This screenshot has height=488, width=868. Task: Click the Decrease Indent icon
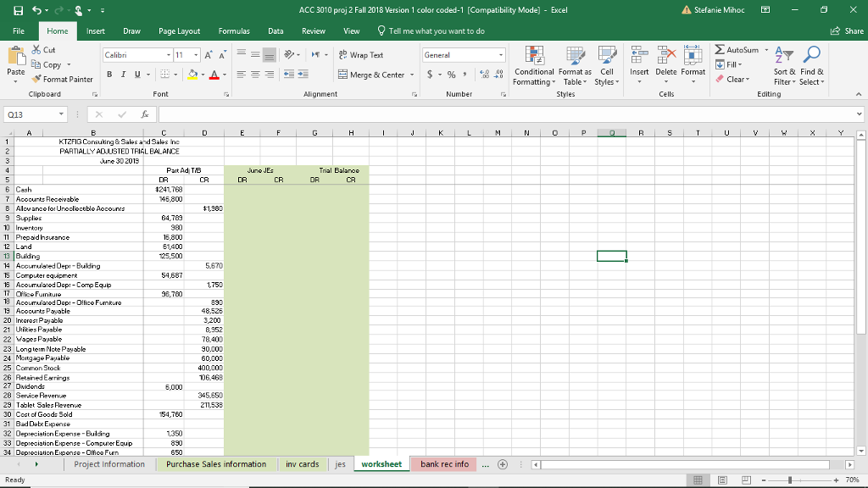pos(289,75)
